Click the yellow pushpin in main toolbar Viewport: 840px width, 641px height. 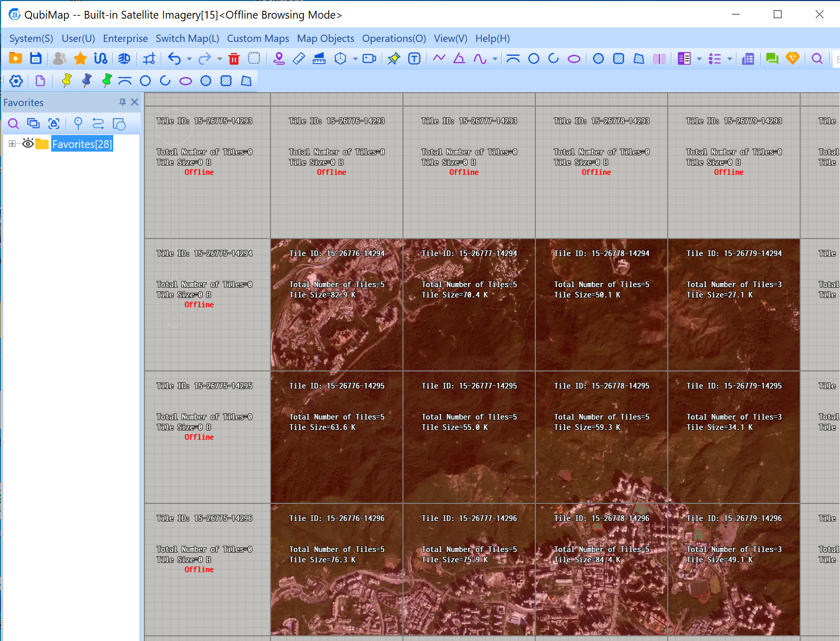[x=394, y=58]
